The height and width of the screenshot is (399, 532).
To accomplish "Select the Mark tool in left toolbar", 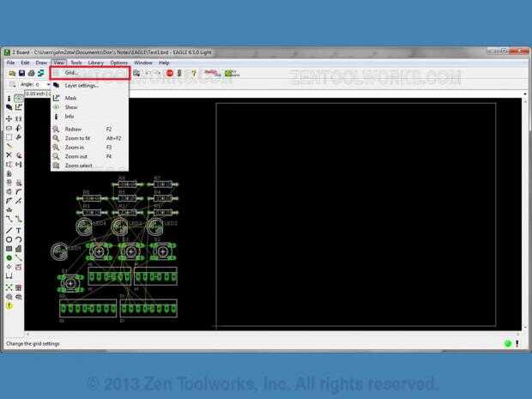I will (18, 107).
